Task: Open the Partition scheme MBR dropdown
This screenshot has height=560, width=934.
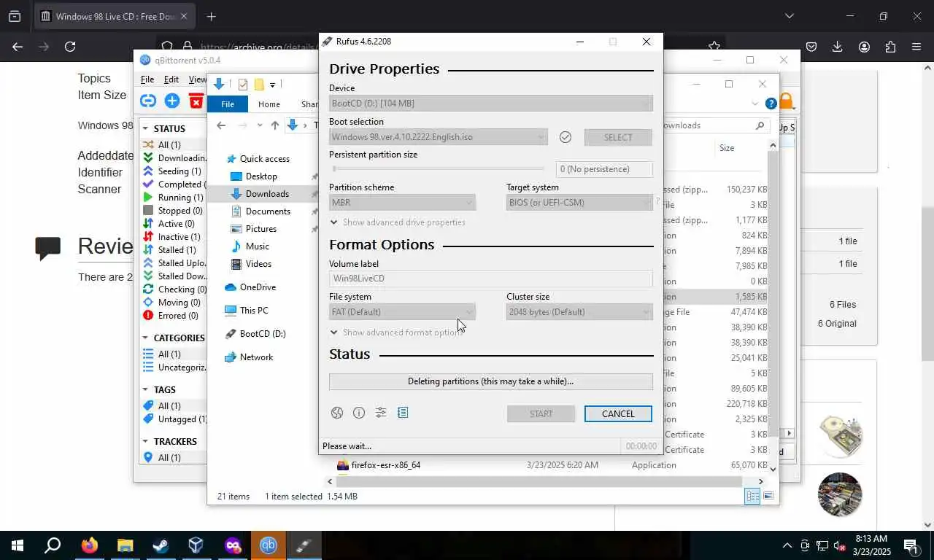Action: click(402, 203)
